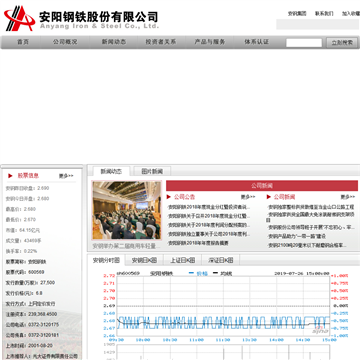Open the conference hall news photo
The width and height of the screenshot is (360, 360).
tap(127, 210)
